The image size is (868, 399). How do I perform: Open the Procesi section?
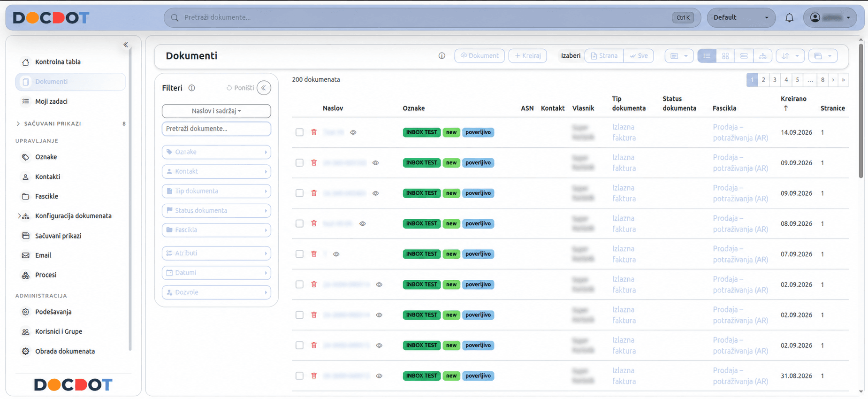click(46, 275)
